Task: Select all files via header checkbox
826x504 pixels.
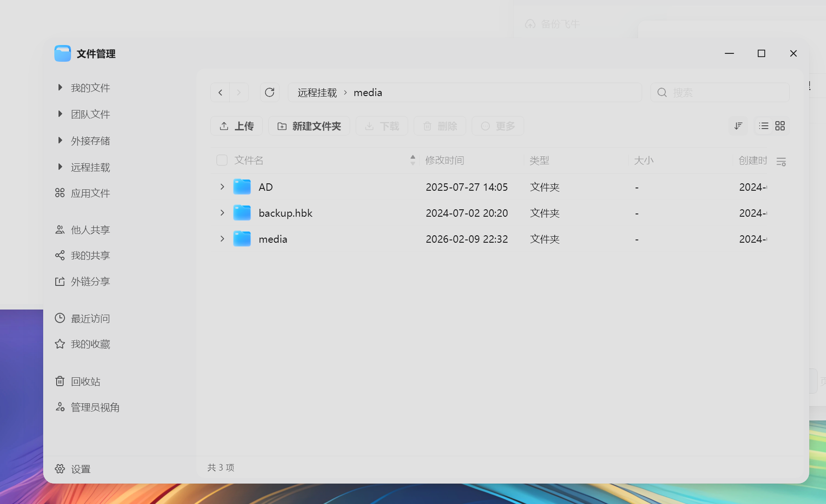Action: point(221,160)
